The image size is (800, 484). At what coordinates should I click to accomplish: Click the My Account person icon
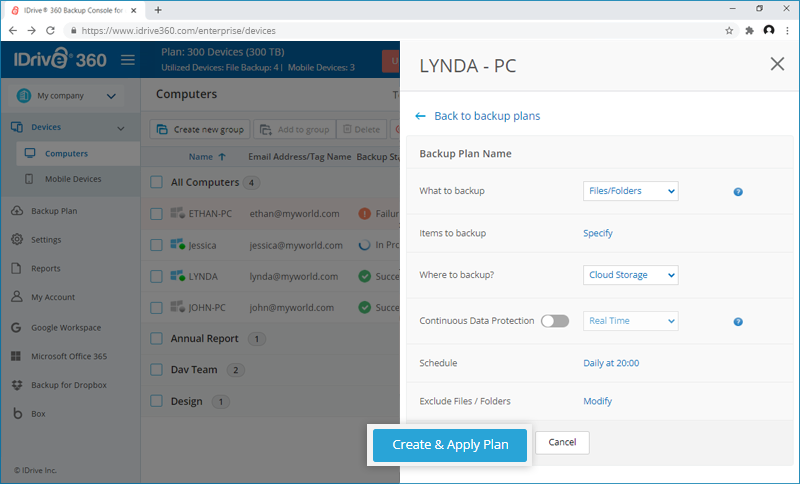point(17,296)
